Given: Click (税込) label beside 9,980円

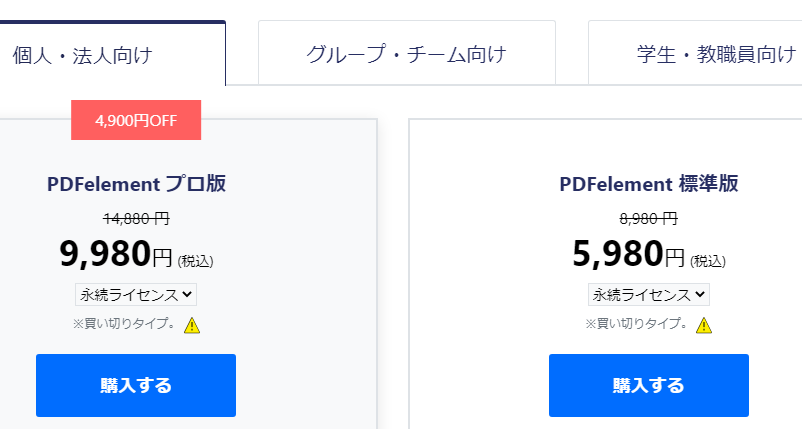Looking at the screenshot, I should pyautogui.click(x=196, y=261).
